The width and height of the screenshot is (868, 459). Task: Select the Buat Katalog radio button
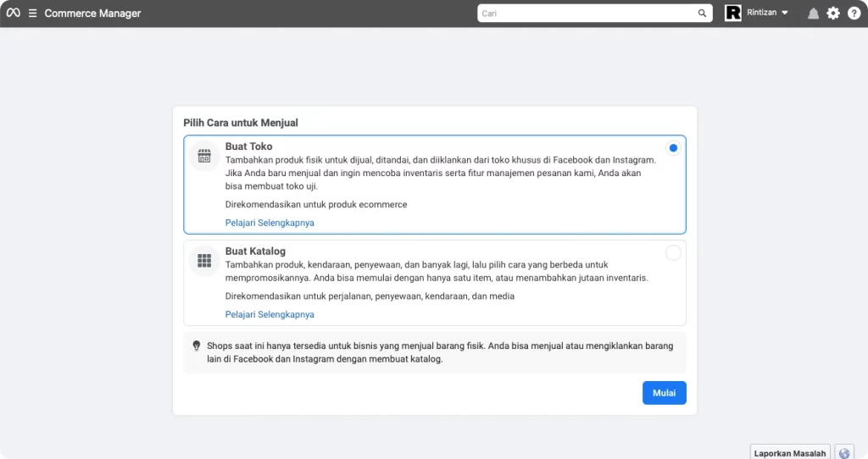[x=673, y=252]
